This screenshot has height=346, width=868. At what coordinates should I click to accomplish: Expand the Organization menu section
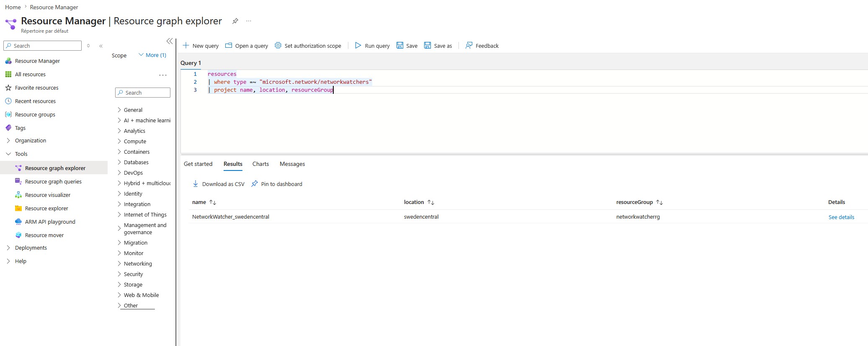(x=8, y=140)
